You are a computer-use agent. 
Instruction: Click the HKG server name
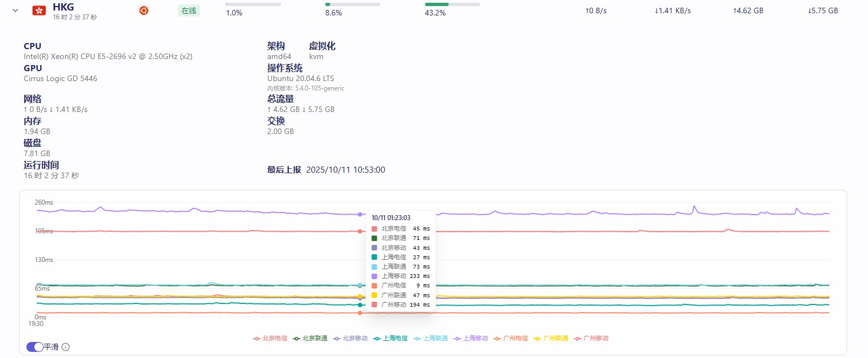coord(63,7)
